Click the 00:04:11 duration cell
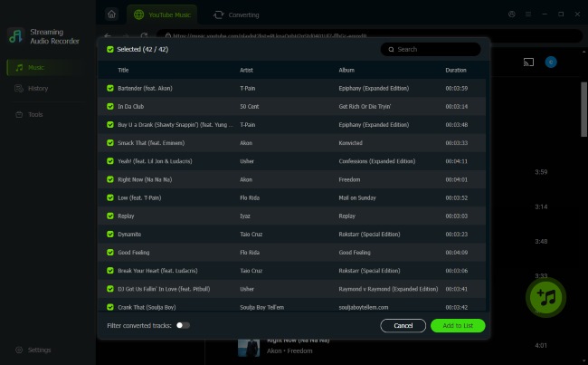 [456, 161]
